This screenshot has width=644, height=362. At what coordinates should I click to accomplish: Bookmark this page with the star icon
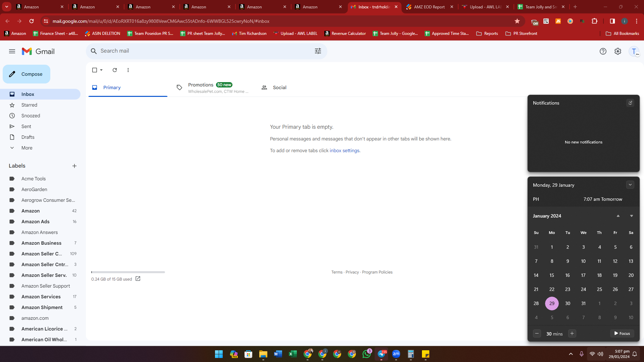coord(517,21)
